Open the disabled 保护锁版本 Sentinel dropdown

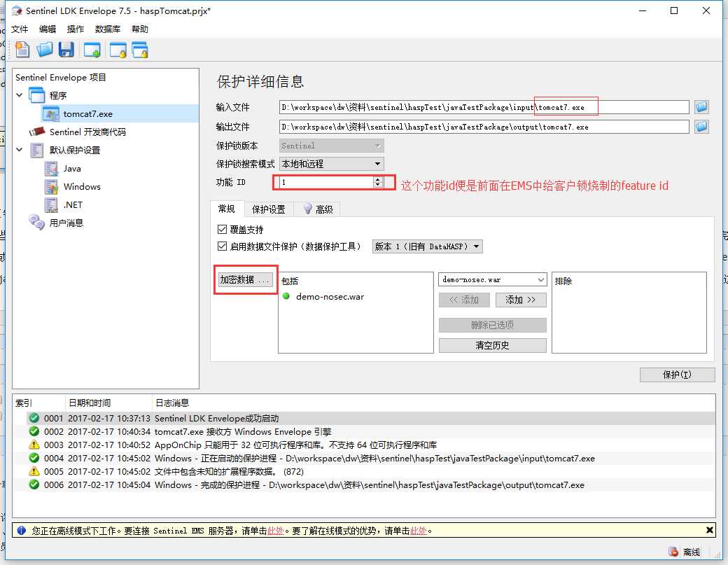[x=332, y=146]
